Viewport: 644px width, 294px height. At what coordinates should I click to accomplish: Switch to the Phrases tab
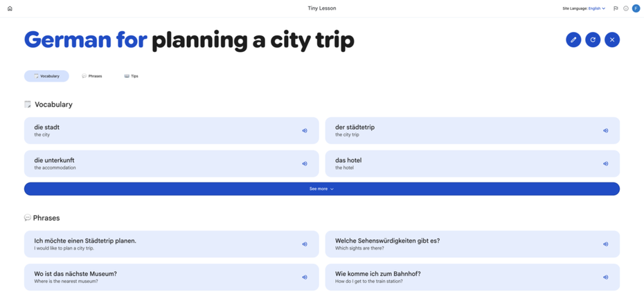92,76
